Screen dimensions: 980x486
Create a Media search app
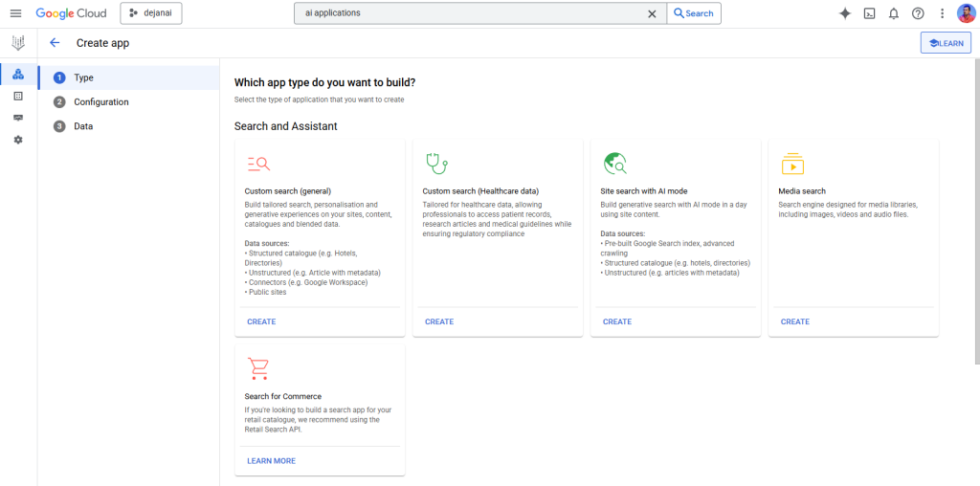click(794, 321)
